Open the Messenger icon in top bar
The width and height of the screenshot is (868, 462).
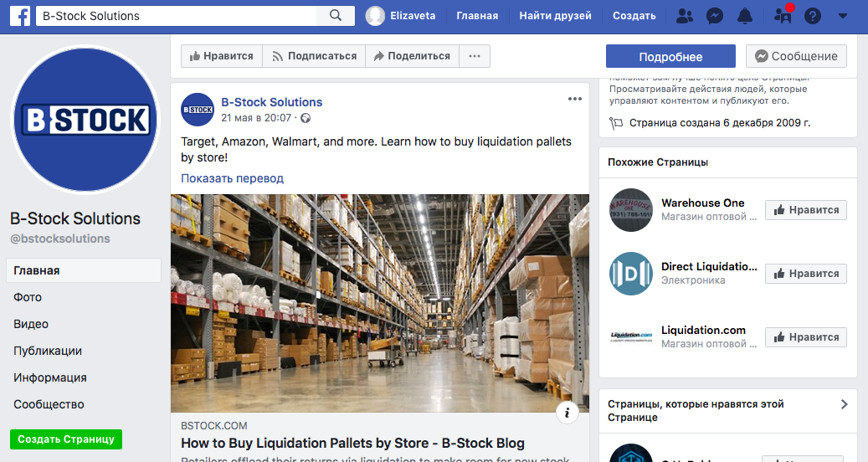(x=715, y=16)
